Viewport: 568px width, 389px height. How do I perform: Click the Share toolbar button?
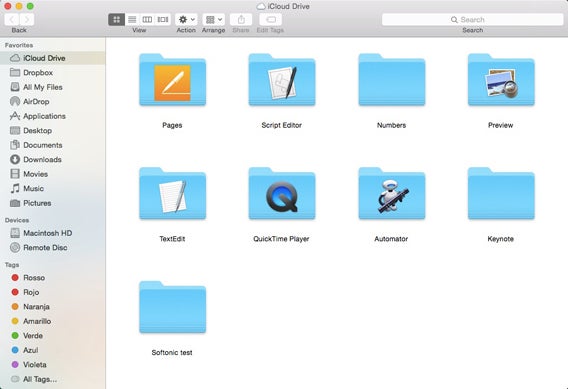pos(241,20)
